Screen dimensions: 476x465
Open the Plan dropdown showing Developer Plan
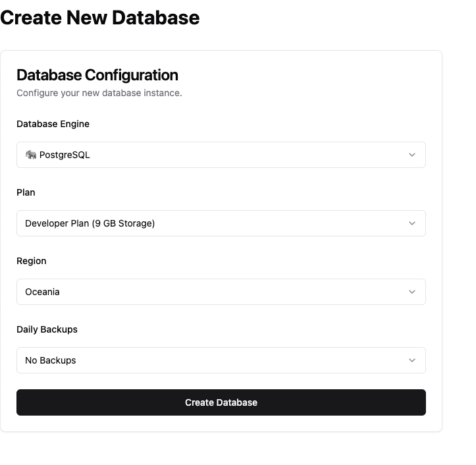point(221,223)
